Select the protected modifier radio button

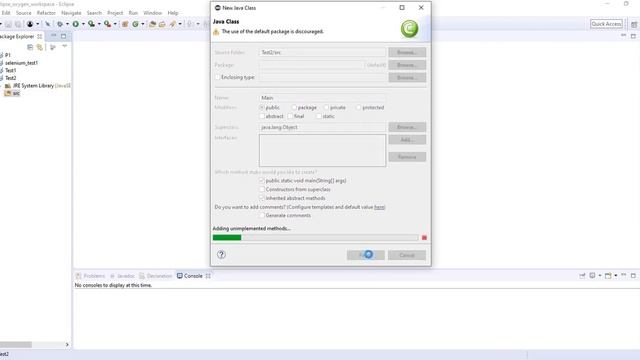358,107
